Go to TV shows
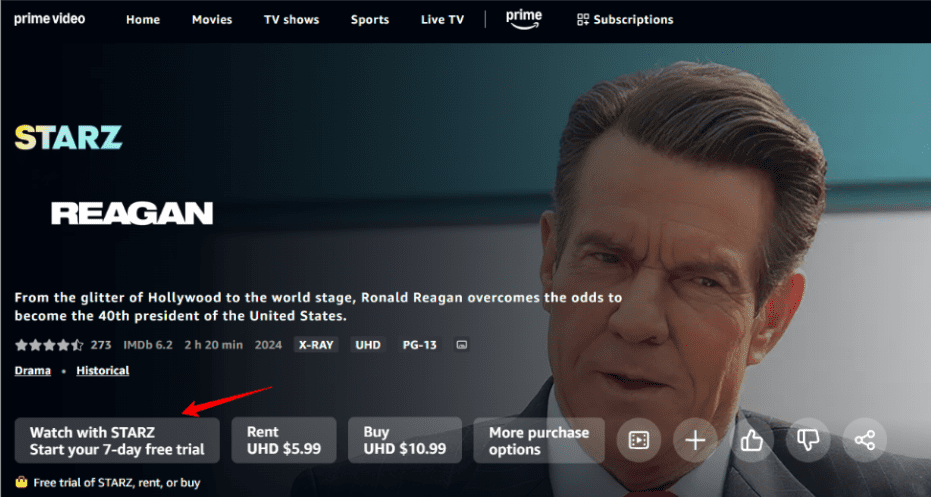Viewport: 931px width, 497px height. [292, 20]
